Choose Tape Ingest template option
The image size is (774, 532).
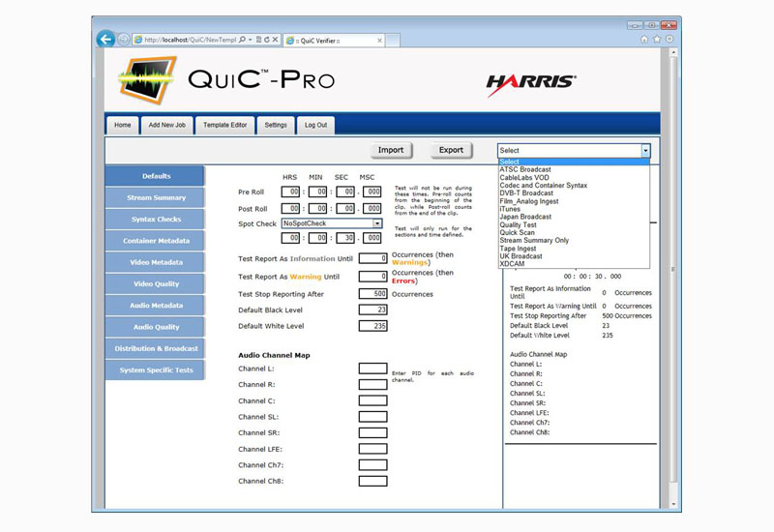pos(574,249)
